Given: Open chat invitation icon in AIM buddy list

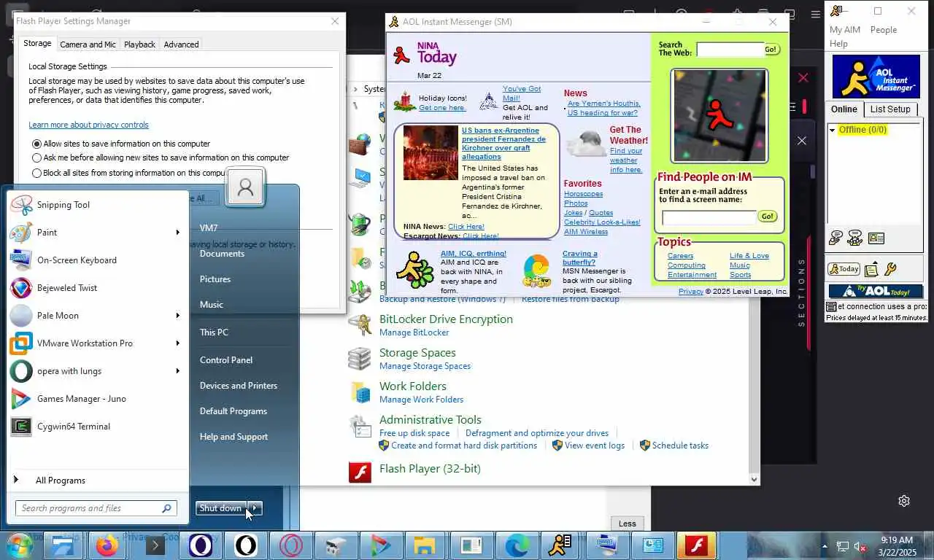Looking at the screenshot, I should pyautogui.click(x=855, y=238).
